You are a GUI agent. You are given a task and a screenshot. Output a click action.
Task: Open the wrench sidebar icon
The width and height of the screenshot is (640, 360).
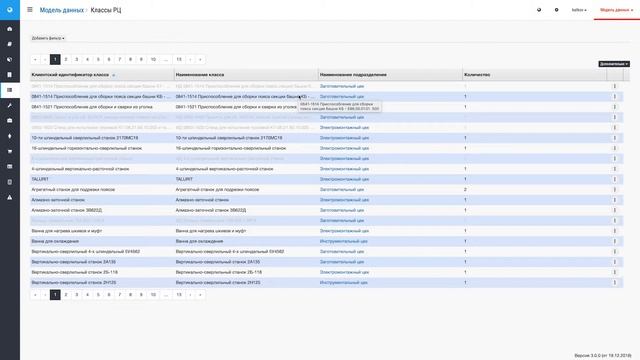10,105
